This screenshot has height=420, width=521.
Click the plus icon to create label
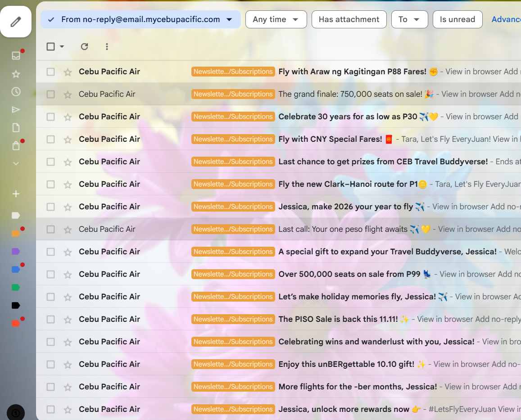click(x=16, y=194)
